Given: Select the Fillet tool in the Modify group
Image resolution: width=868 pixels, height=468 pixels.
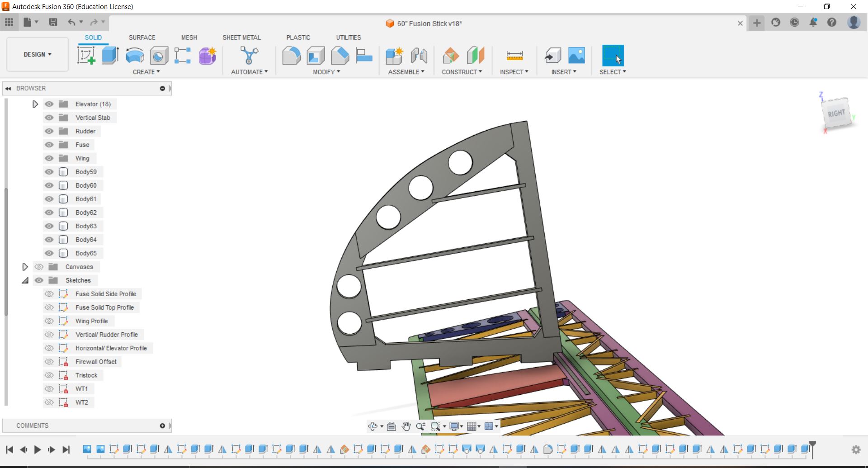Looking at the screenshot, I should pyautogui.click(x=291, y=56).
